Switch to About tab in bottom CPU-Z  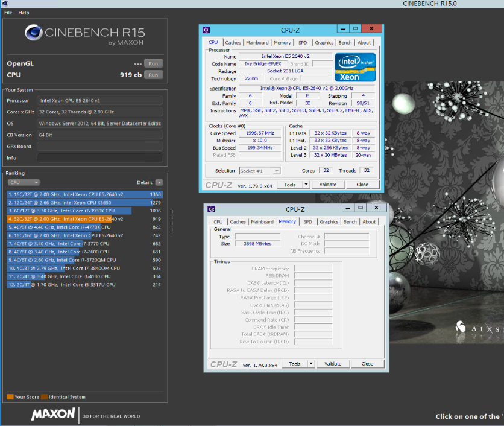coord(369,221)
